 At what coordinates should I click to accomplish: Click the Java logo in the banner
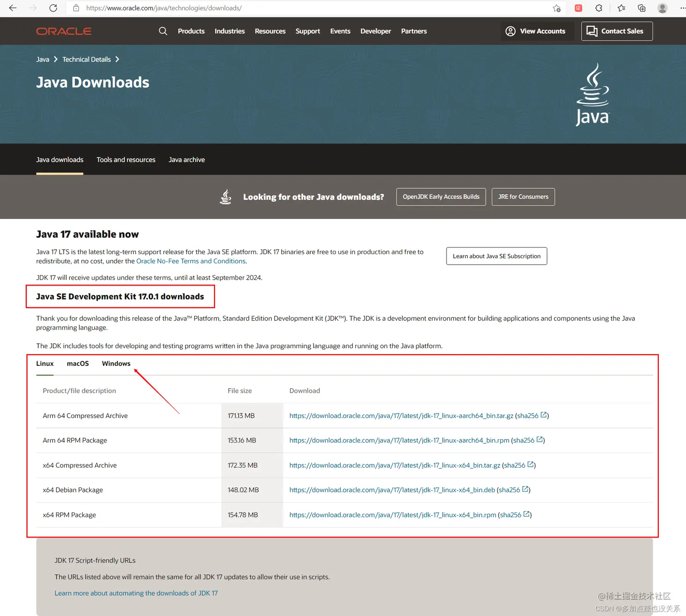[x=593, y=94]
